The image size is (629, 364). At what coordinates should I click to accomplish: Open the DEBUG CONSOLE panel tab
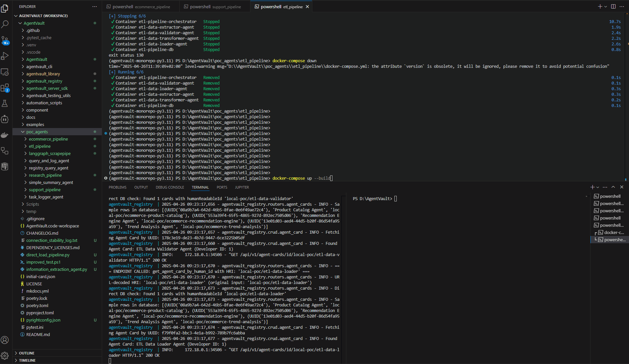click(170, 187)
